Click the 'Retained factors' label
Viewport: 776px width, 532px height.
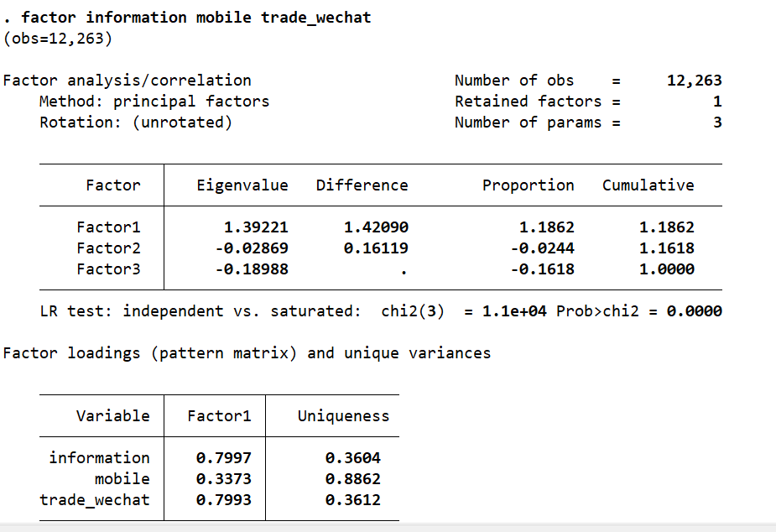[x=528, y=102]
